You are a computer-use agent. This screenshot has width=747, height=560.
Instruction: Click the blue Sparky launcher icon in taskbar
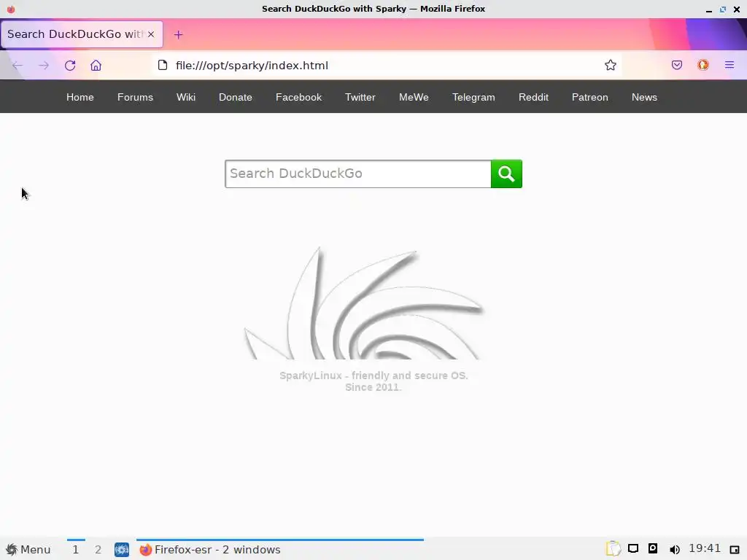tap(122, 550)
